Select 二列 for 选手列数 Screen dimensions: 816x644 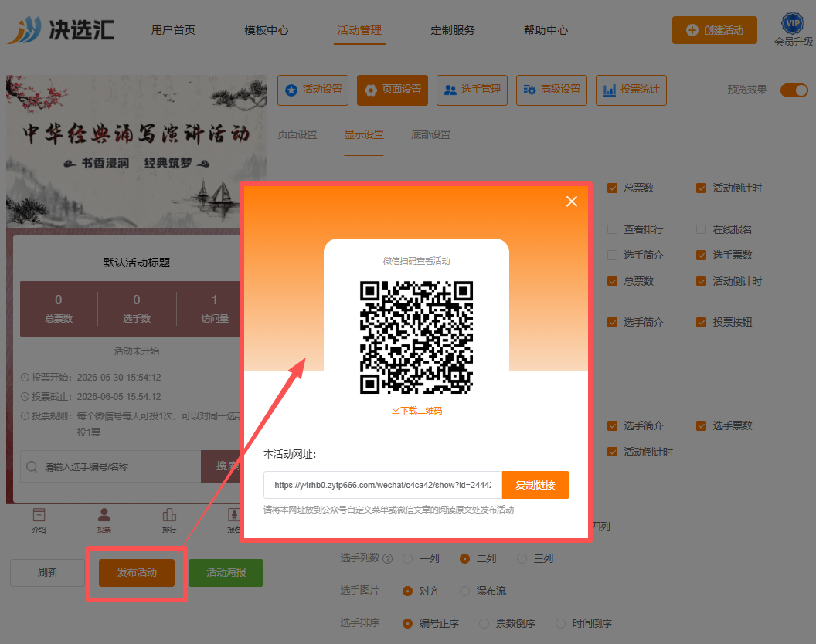[464, 559]
